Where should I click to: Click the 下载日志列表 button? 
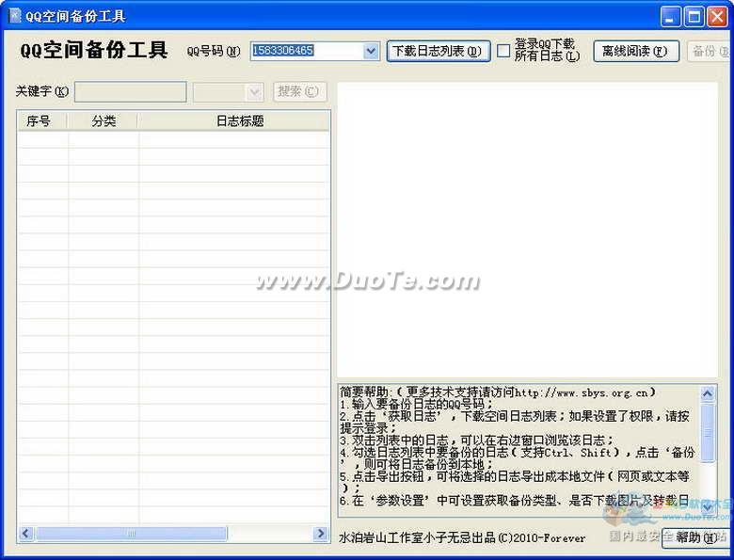tap(439, 51)
